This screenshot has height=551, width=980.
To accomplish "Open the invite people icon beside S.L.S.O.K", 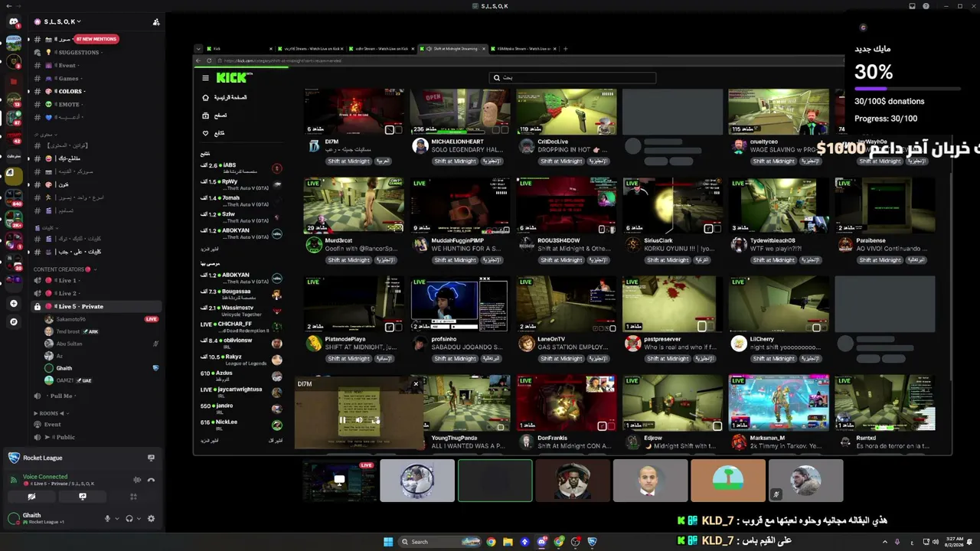I will pyautogui.click(x=156, y=21).
